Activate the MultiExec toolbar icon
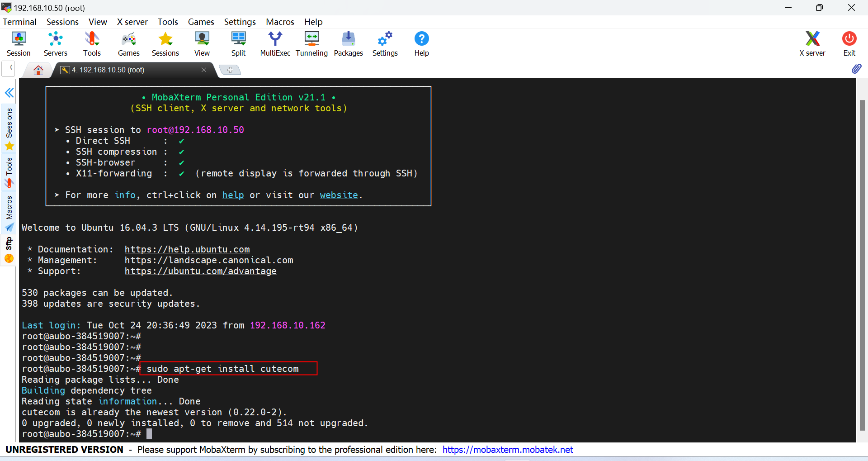Image resolution: width=868 pixels, height=461 pixels. [x=275, y=44]
